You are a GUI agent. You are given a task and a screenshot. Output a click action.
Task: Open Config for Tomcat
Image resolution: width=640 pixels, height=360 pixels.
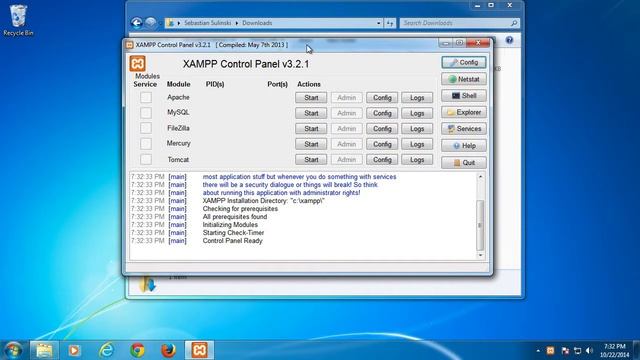[382, 160]
